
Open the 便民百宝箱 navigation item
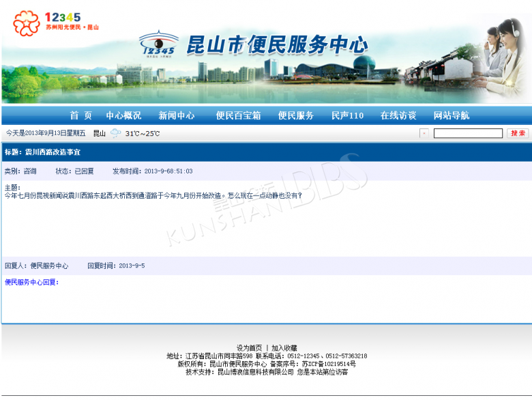point(238,115)
